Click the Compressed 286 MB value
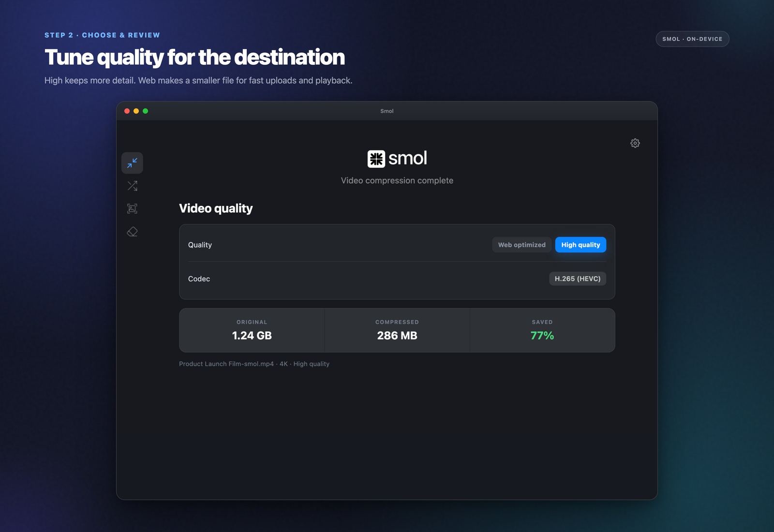Screen dimensions: 774x532 [x=397, y=336]
